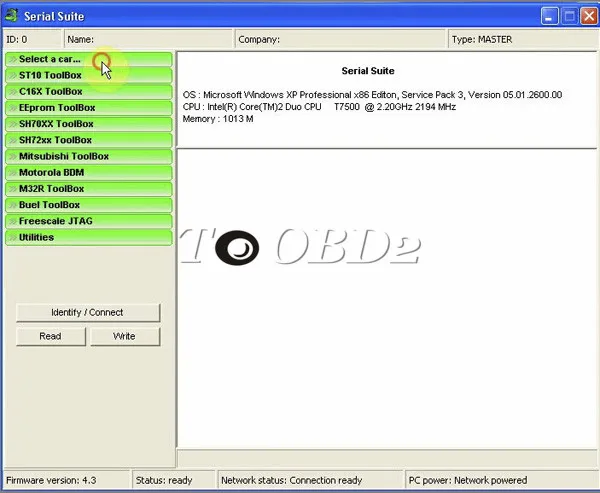Click the Memory : 1013 M line
This screenshot has width=600, height=493.
218,119
